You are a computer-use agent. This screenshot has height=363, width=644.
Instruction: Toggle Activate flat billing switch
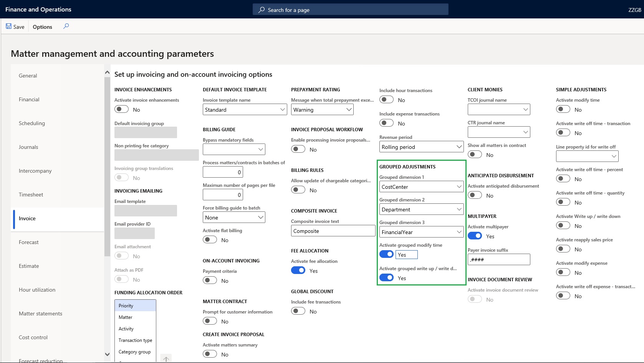(210, 240)
